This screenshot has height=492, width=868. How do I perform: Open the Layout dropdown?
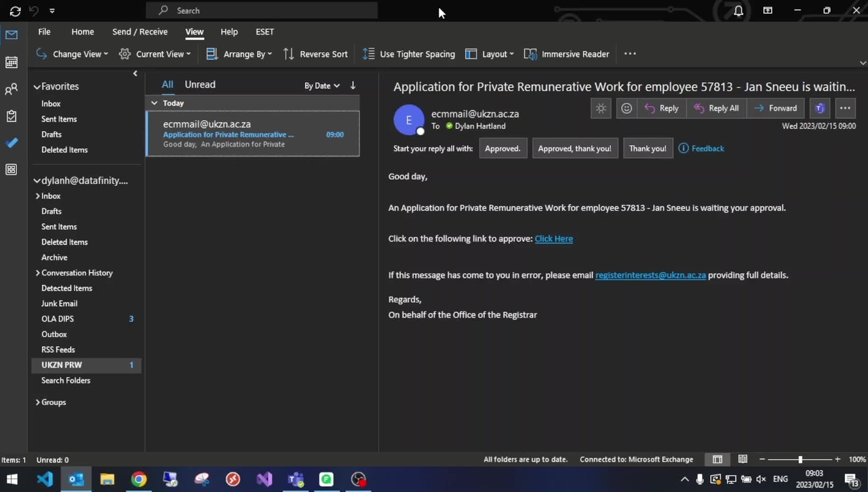(x=490, y=54)
